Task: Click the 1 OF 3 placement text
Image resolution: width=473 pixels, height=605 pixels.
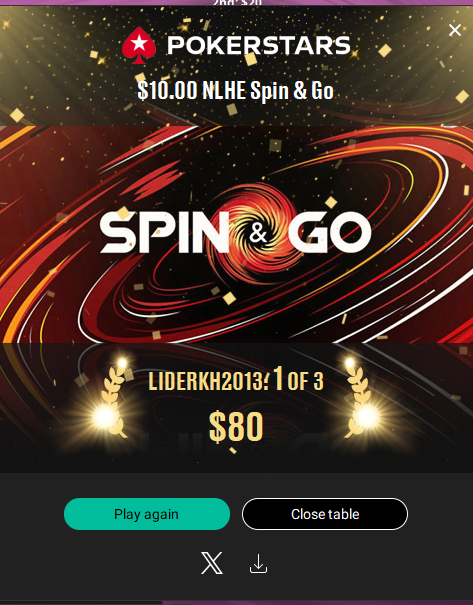Action: pos(299,380)
